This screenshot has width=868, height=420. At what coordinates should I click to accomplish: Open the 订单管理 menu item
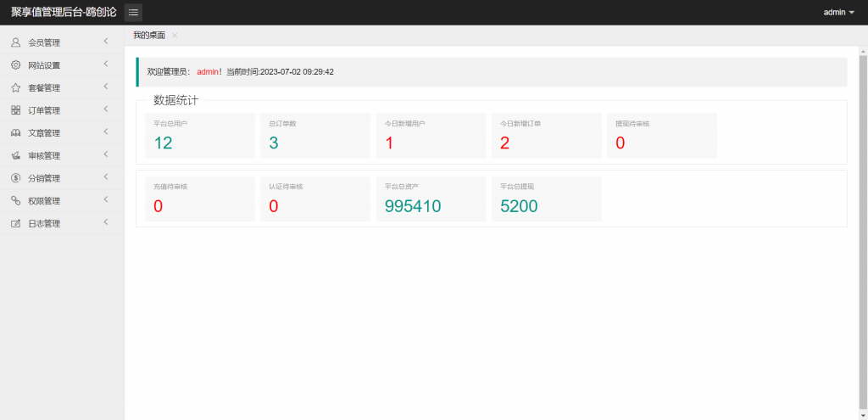pos(62,110)
